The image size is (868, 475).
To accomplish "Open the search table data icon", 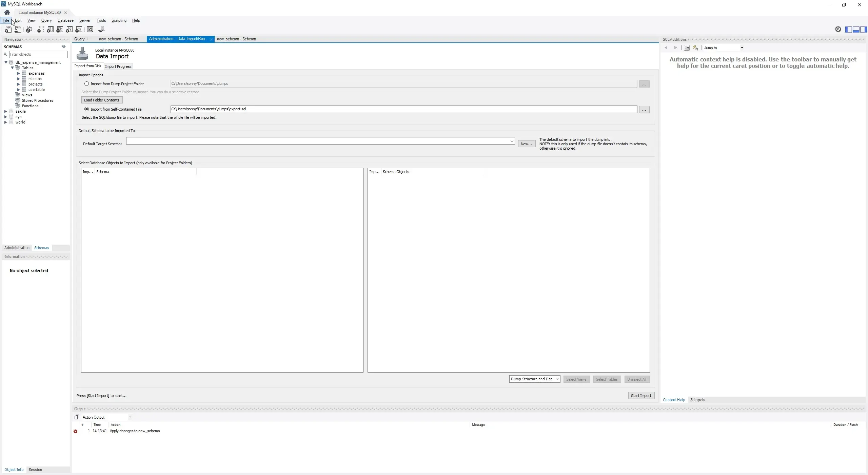I will point(90,30).
